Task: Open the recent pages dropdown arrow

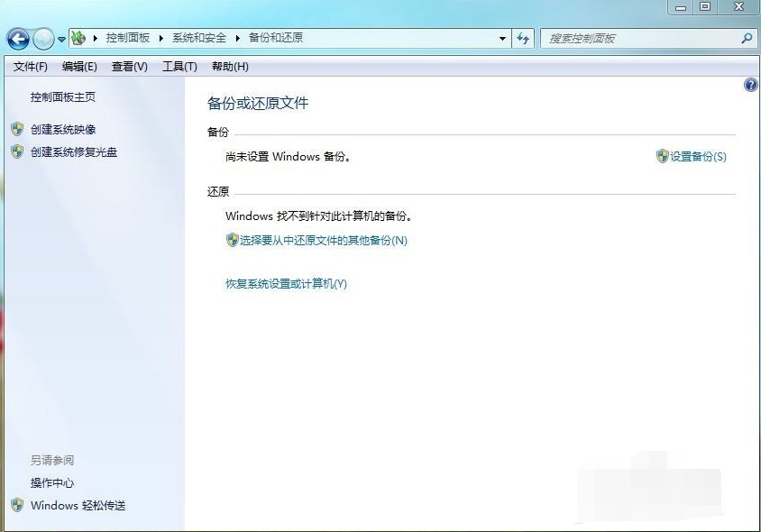Action: pos(61,40)
